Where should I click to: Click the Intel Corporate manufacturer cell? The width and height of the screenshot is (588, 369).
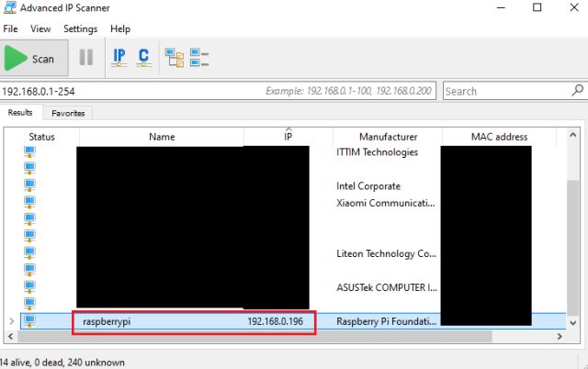[368, 186]
